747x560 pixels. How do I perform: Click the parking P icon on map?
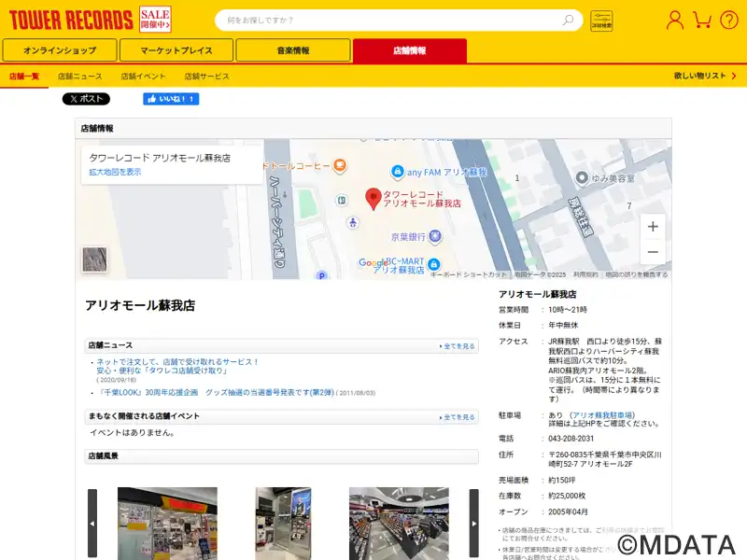322,275
